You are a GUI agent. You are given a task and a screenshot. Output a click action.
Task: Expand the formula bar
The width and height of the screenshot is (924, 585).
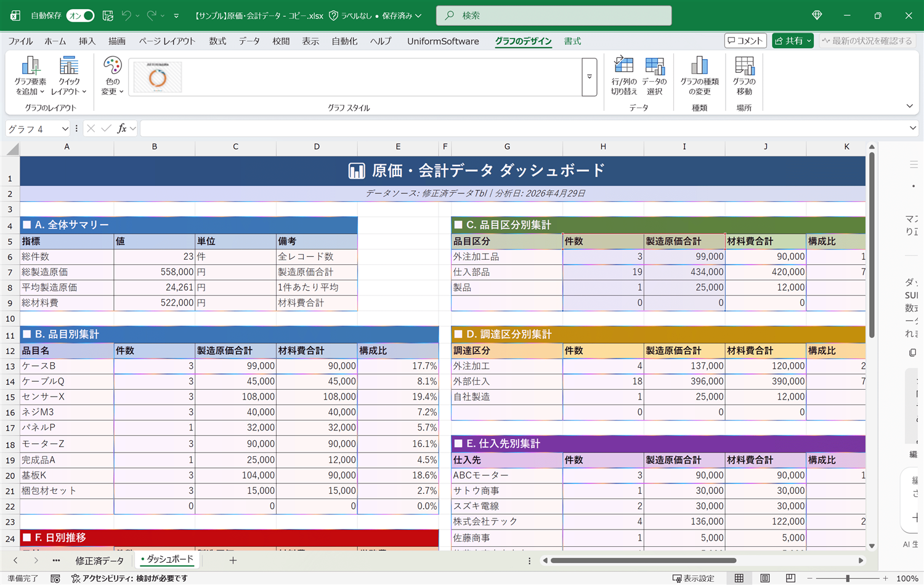[x=912, y=128]
